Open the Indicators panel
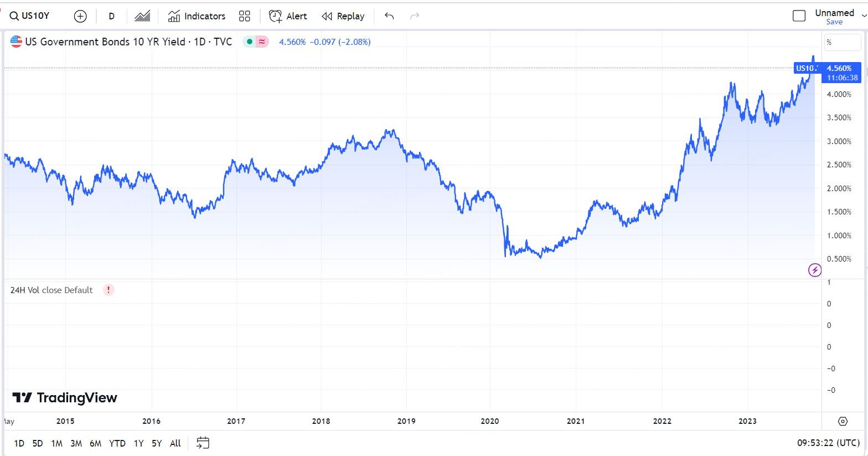The width and height of the screenshot is (868, 456). [197, 16]
